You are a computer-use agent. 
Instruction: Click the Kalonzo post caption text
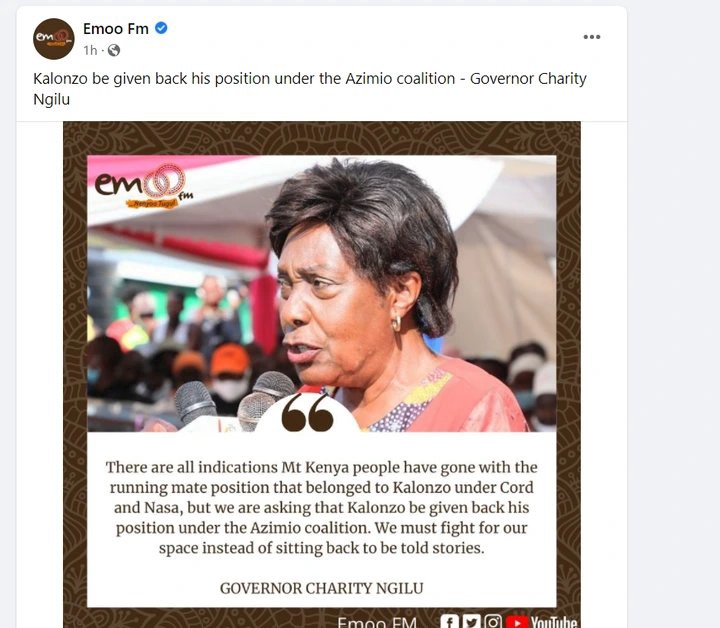point(310,89)
